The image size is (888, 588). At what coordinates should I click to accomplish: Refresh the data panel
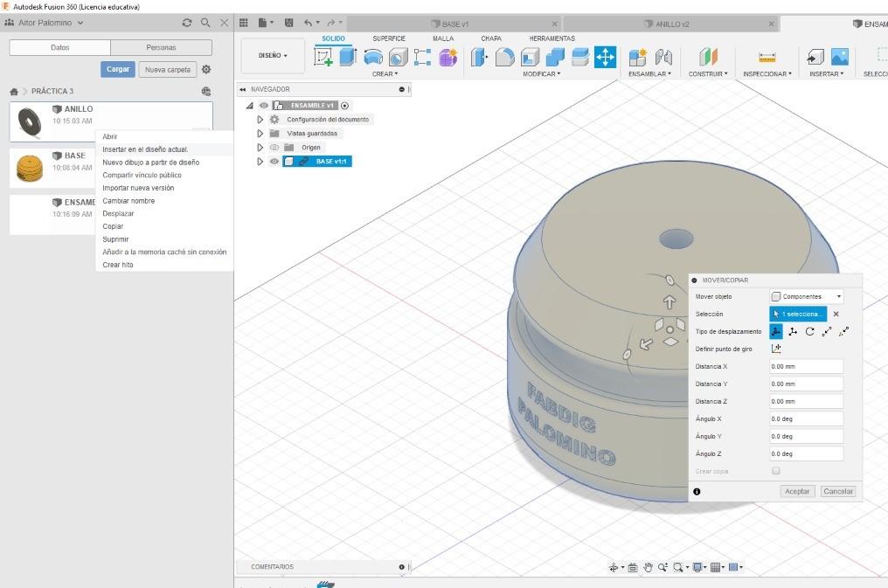pos(187,23)
